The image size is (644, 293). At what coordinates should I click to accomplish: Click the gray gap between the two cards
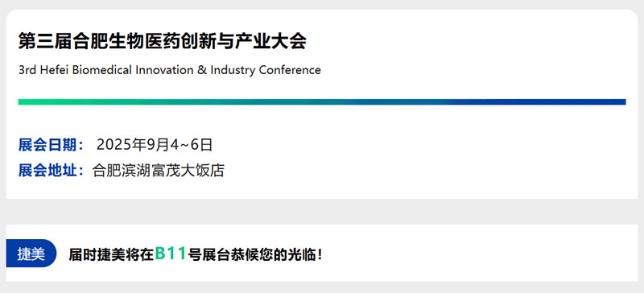pyautogui.click(x=322, y=212)
